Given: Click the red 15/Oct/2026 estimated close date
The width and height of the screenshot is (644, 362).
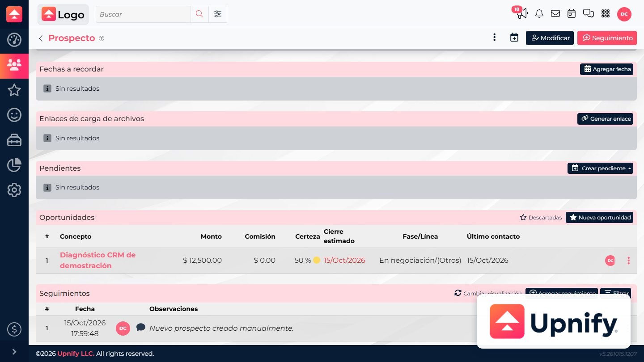Looking at the screenshot, I should coord(344,261).
